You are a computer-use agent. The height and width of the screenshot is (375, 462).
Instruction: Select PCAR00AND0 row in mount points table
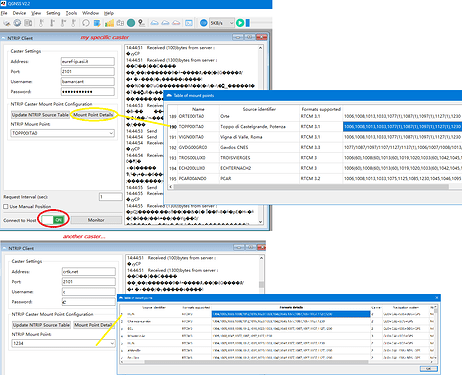pyautogui.click(x=315, y=178)
